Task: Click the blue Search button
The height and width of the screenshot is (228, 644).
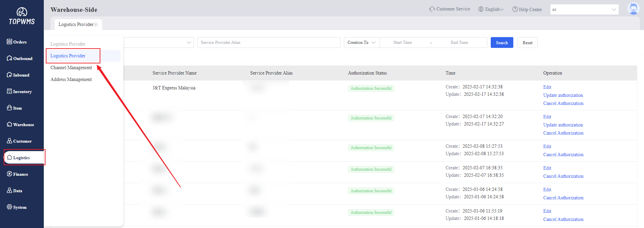Action: (502, 42)
